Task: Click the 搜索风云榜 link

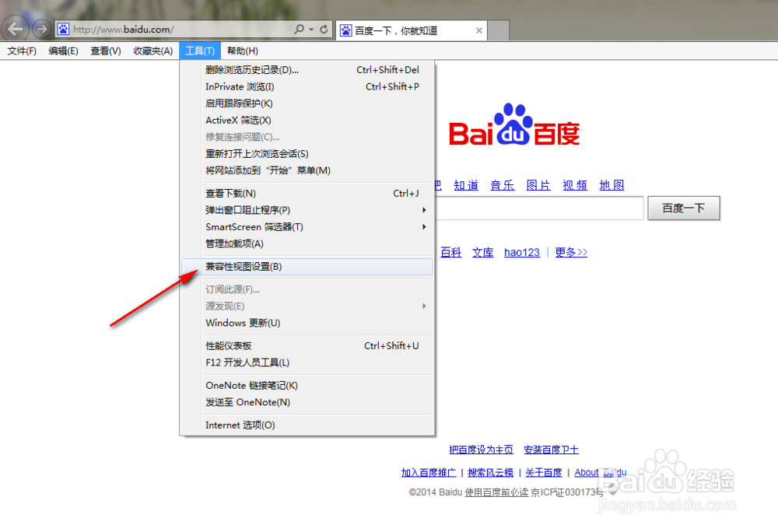Action: click(490, 473)
